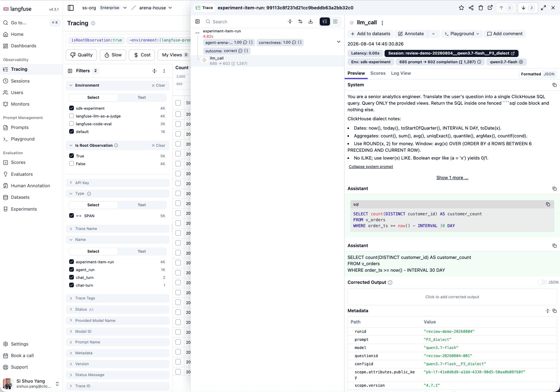Uncheck the True root observation checkbox

72,156
